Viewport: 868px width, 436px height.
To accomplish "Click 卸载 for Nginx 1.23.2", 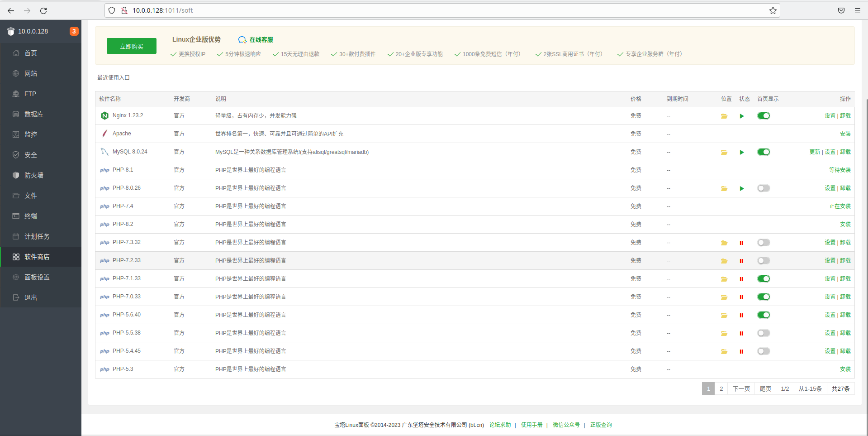I will click(845, 116).
